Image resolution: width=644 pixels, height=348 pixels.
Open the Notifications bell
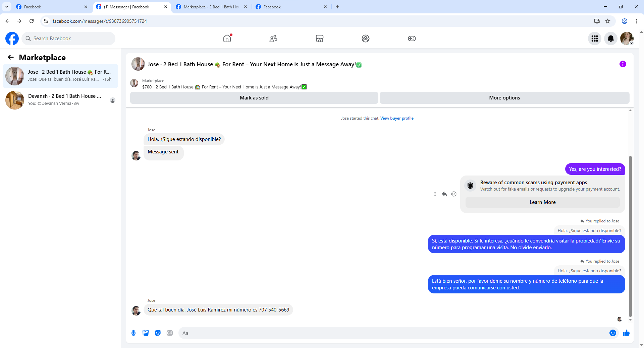pos(611,39)
